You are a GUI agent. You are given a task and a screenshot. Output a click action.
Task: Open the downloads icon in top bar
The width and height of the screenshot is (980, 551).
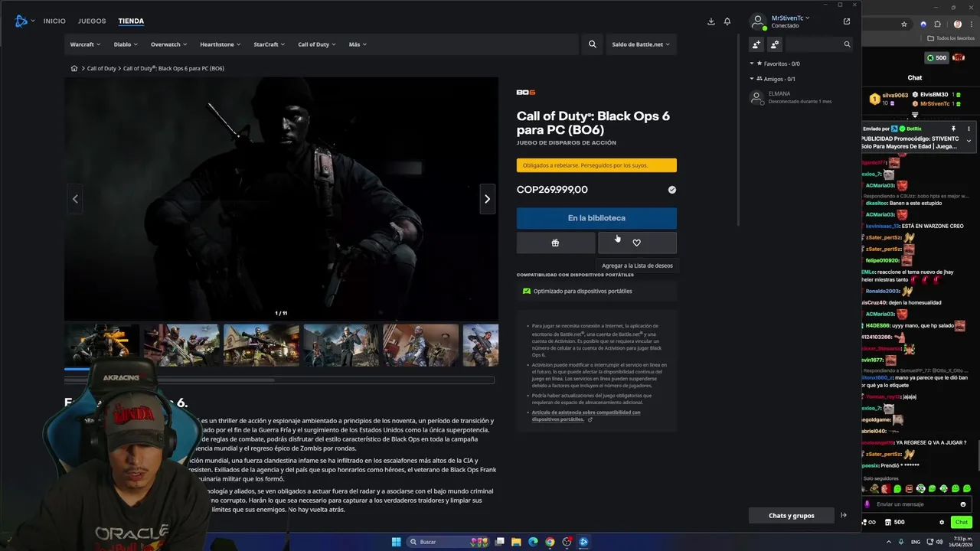coord(710,21)
